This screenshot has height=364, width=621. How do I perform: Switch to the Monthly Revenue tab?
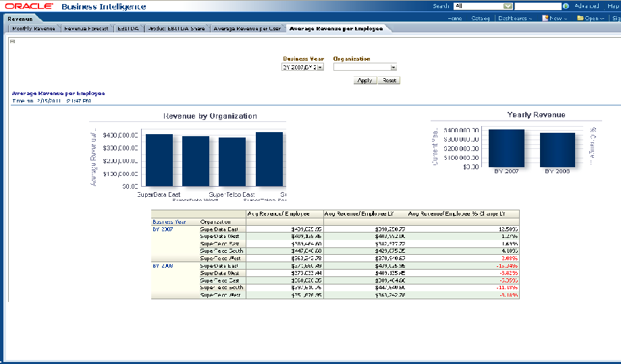pos(34,28)
